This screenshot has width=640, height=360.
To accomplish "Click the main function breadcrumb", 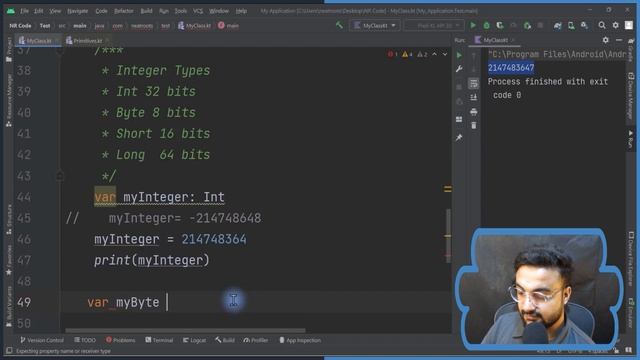I will tap(228, 26).
